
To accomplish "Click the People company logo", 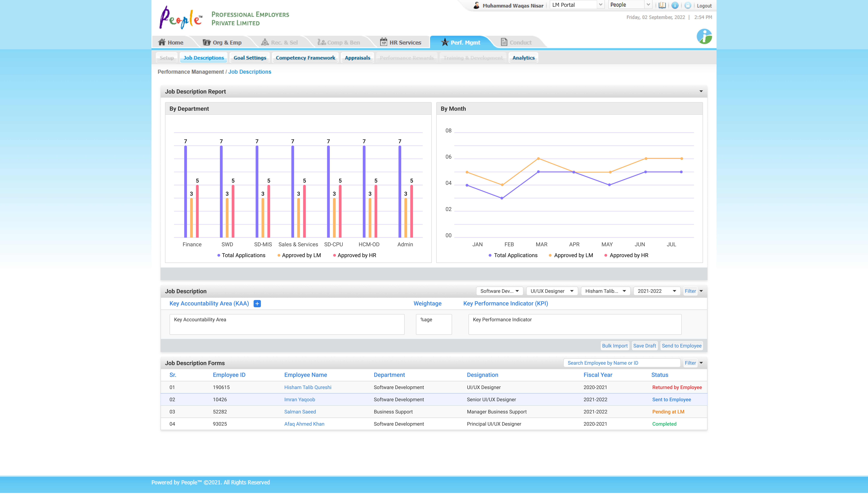I will pyautogui.click(x=181, y=17).
